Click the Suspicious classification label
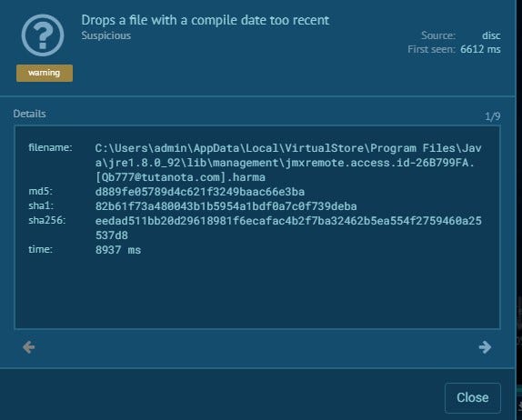The width and height of the screenshot is (522, 420). pos(105,35)
